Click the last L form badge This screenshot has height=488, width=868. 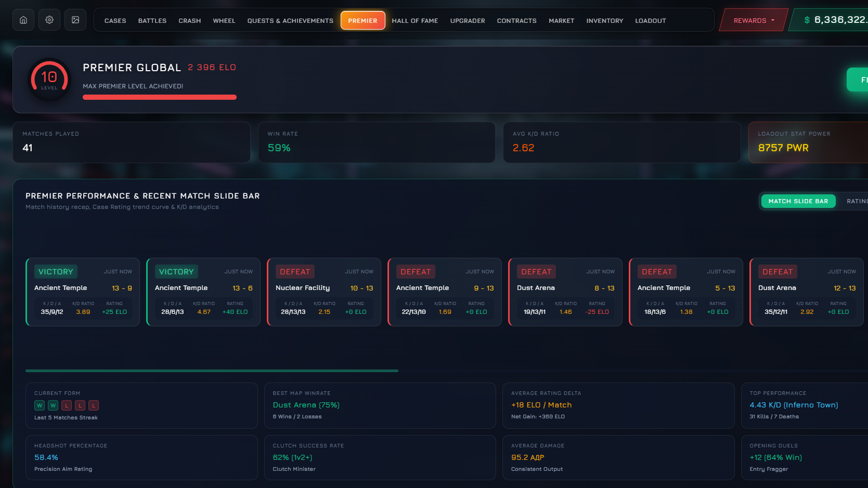94,405
